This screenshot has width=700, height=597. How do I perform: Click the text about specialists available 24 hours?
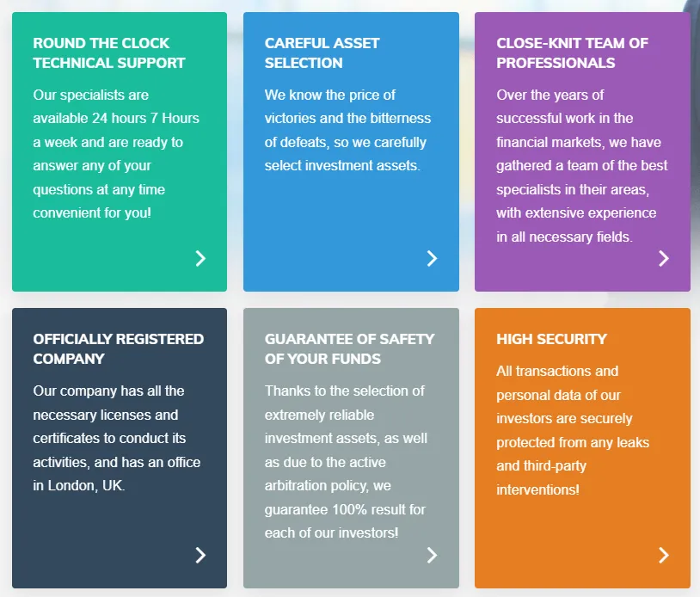pyautogui.click(x=116, y=153)
